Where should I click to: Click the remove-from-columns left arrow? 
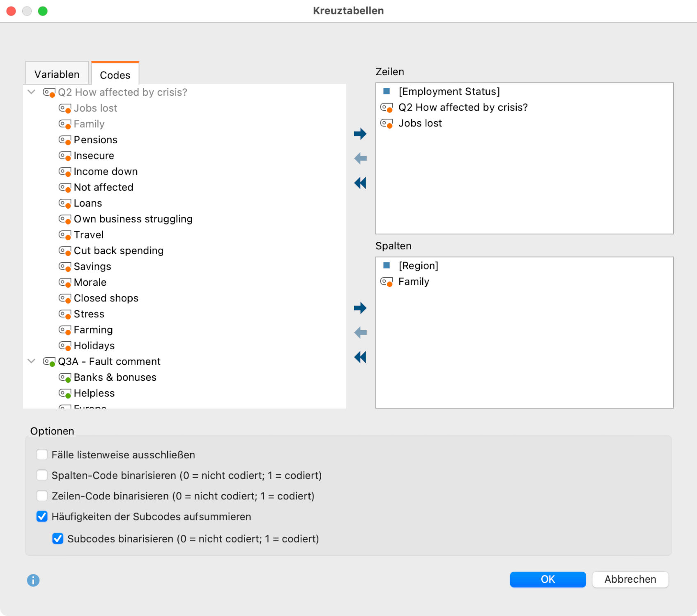pos(360,333)
